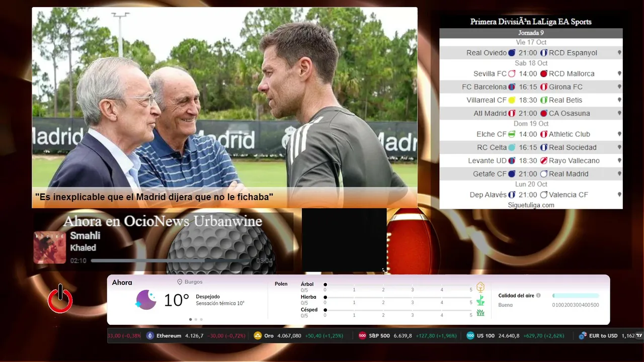
Task: Click the US 100 teal badge icon
Action: (x=470, y=336)
